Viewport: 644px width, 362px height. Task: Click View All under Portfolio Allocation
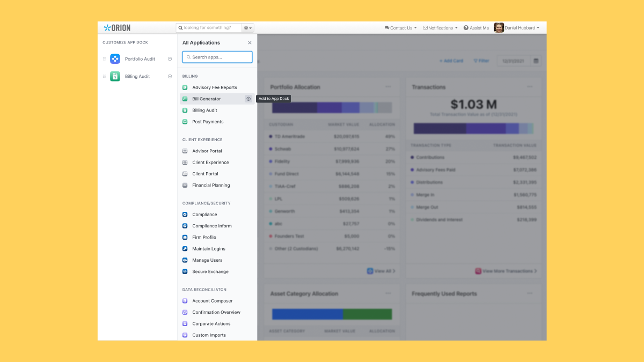coord(382,271)
